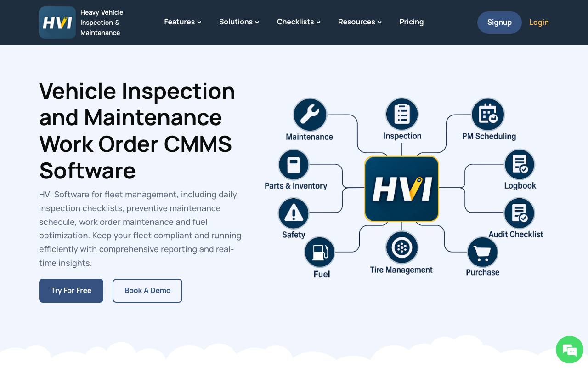Image resolution: width=588 pixels, height=368 pixels.
Task: Click the Safety warning triangle icon
Action: (294, 213)
